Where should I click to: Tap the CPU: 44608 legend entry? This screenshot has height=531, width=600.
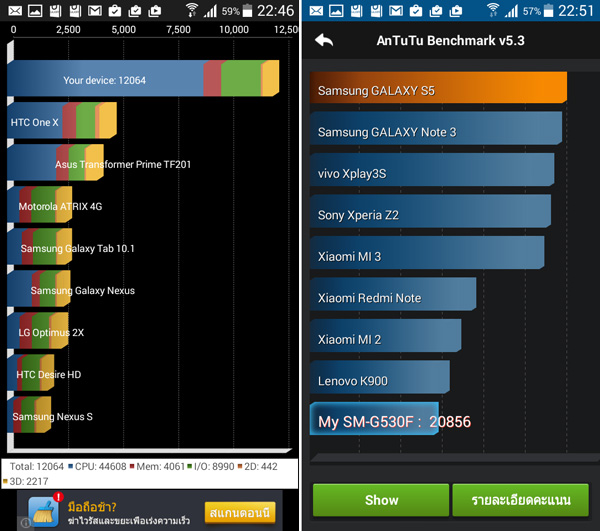(97, 467)
